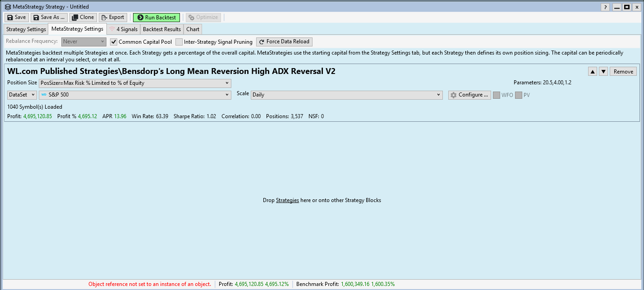Toggle the WFO checkbox

(497, 95)
